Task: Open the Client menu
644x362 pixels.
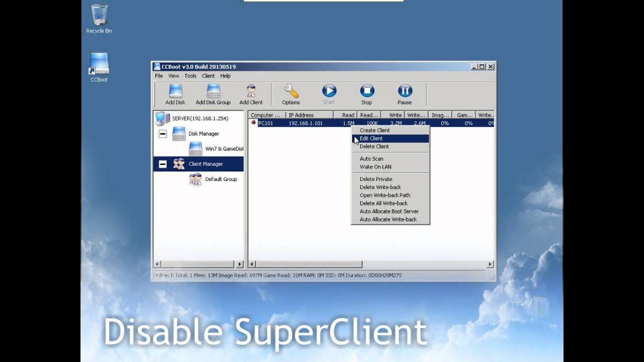Action: pos(208,76)
